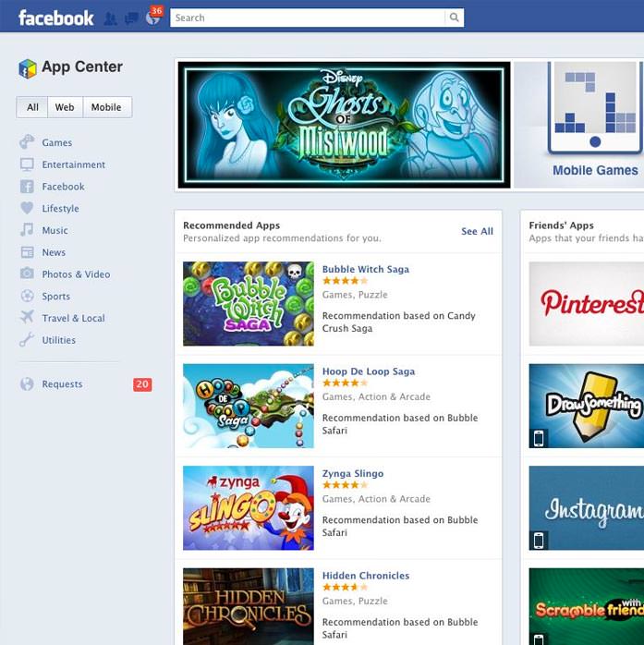Select the All filter tab
Screen dimensions: 644x645
coord(32,107)
